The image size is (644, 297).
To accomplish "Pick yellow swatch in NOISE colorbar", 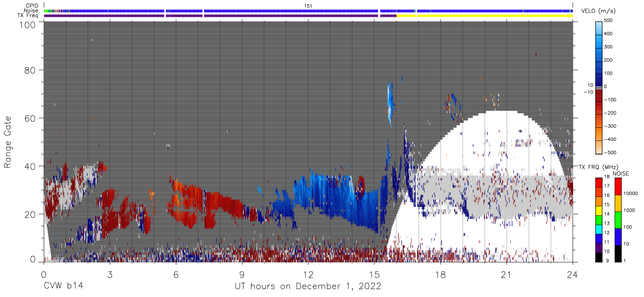I will pyautogui.click(x=618, y=203).
